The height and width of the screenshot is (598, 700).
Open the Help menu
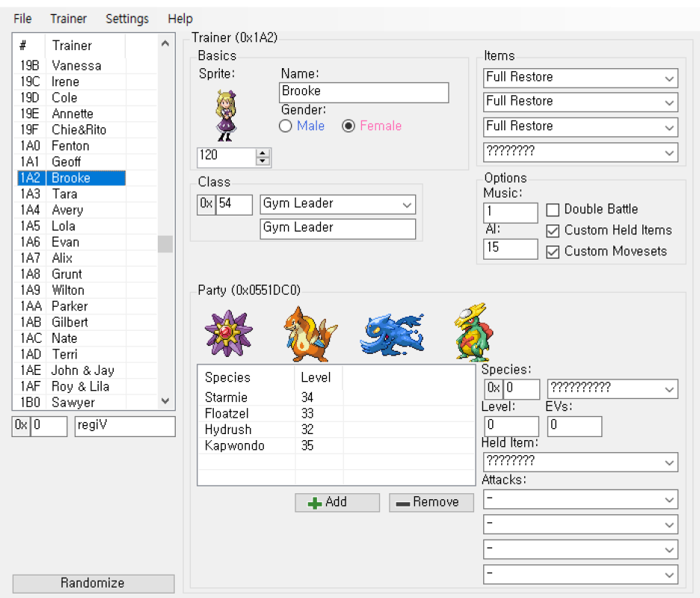click(x=180, y=19)
